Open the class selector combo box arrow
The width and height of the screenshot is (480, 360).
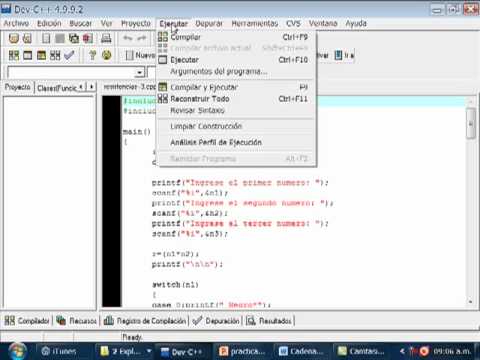[140, 72]
